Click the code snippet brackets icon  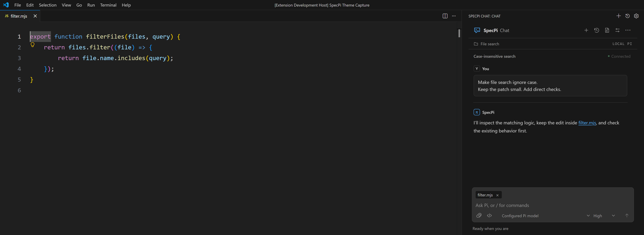(489, 216)
